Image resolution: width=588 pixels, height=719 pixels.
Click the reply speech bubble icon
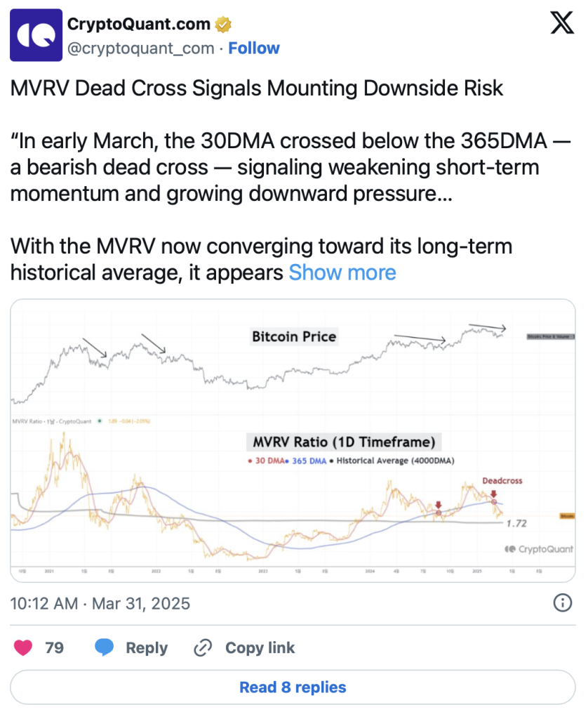pyautogui.click(x=105, y=647)
